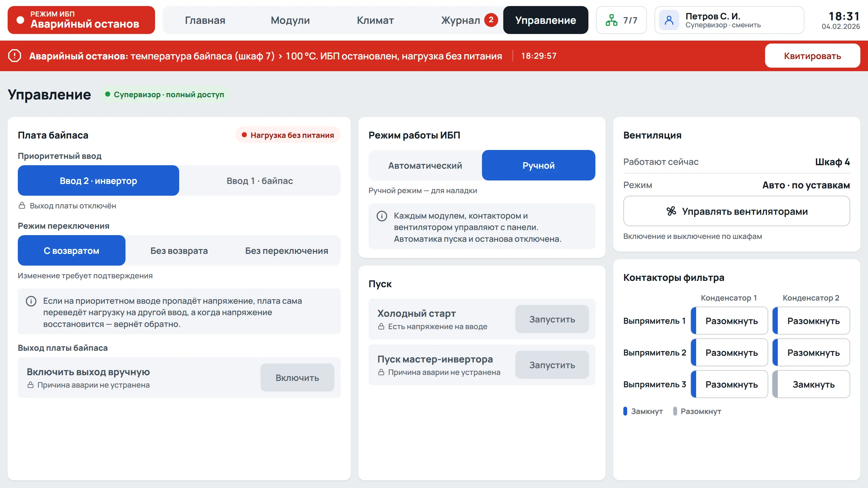Click Замкнуть for Выпрямитель 3 Конденсатор 2
Screen dimensions: 868x488
[x=811, y=384]
